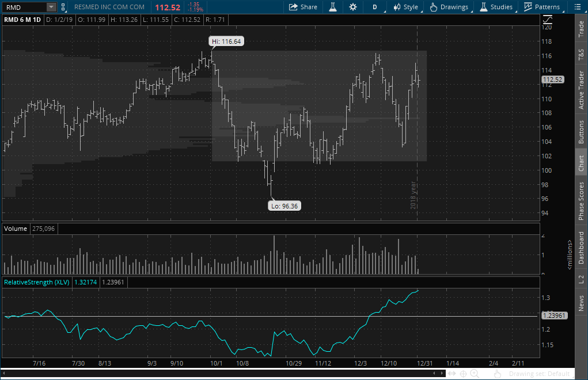Open chart settings gear icon

pyautogui.click(x=353, y=7)
